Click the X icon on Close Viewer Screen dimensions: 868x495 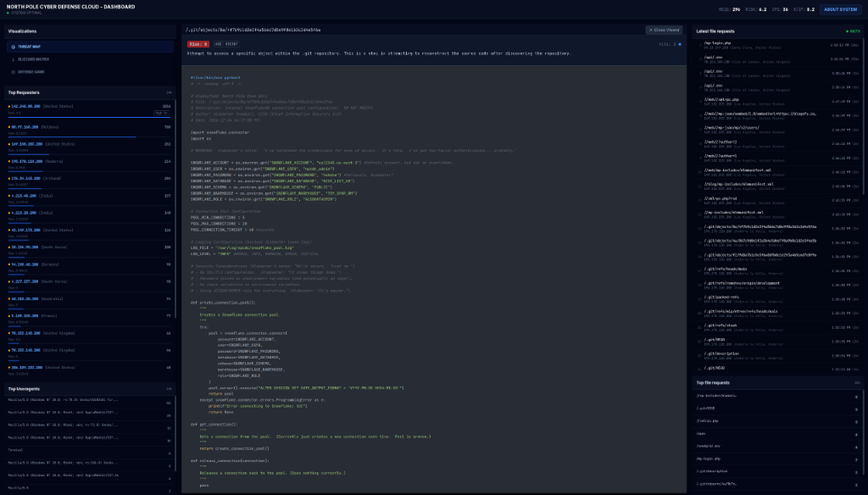point(651,31)
